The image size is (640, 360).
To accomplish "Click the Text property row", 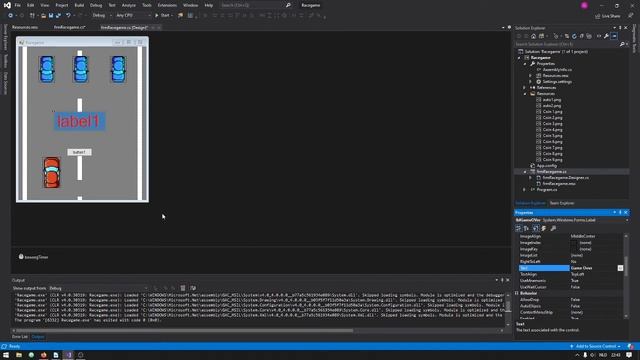I will click(x=571, y=268).
